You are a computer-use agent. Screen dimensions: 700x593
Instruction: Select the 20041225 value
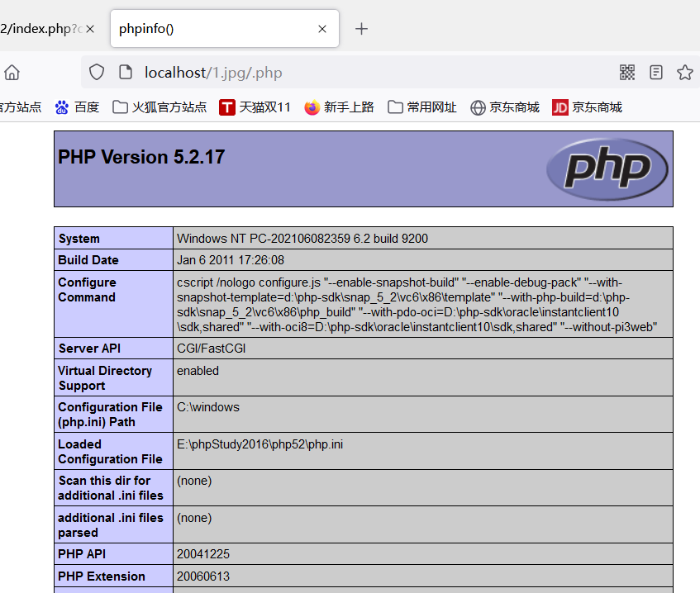(x=203, y=553)
